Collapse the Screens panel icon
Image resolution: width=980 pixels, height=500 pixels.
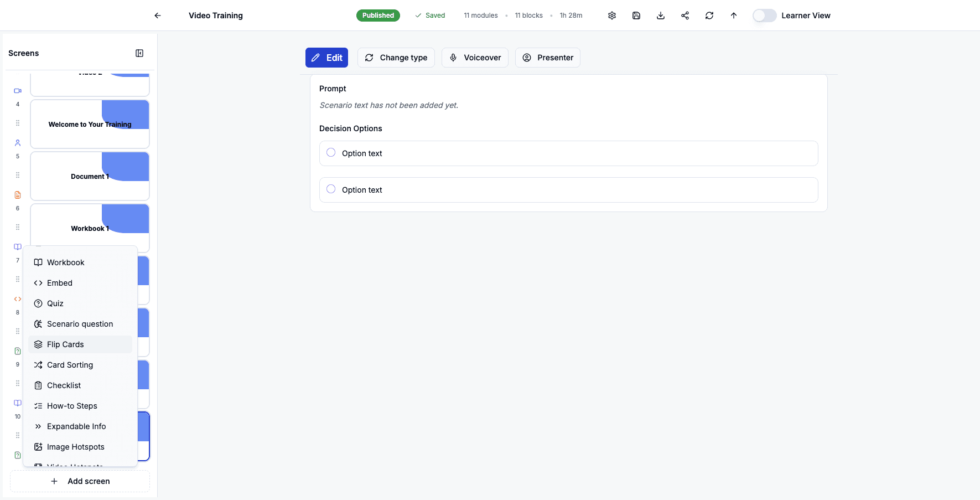pyautogui.click(x=139, y=53)
